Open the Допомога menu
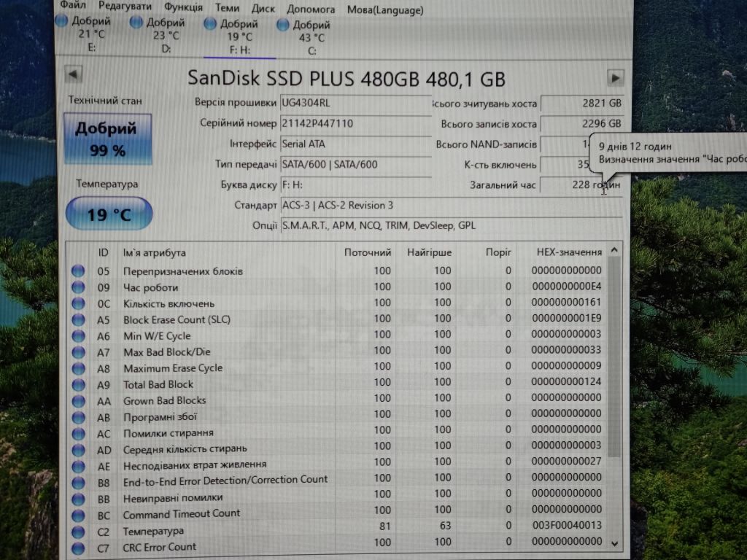 [x=311, y=9]
